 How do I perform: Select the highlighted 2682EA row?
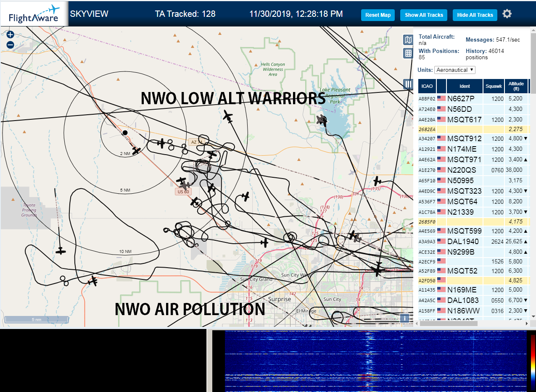(473, 129)
